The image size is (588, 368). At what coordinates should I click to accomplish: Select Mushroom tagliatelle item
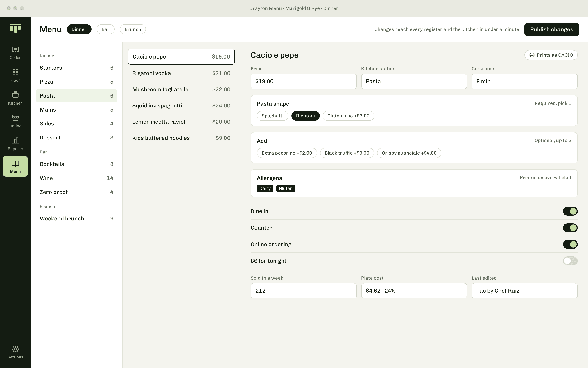click(181, 89)
